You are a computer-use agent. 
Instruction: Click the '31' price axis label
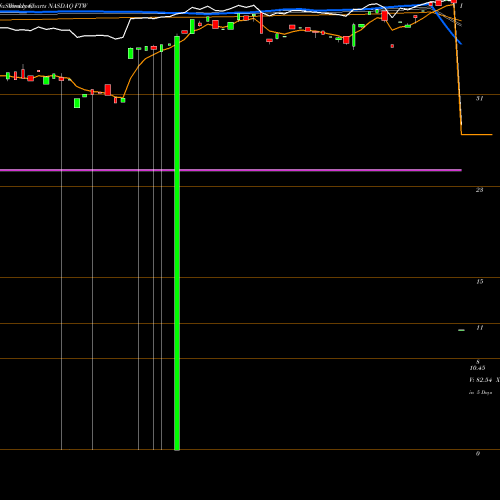click(x=479, y=98)
